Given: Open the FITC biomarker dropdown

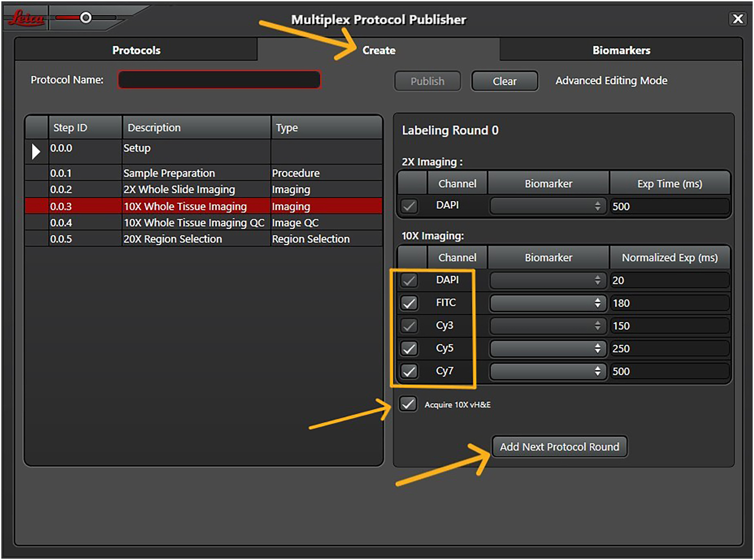Looking at the screenshot, I should coord(548,303).
